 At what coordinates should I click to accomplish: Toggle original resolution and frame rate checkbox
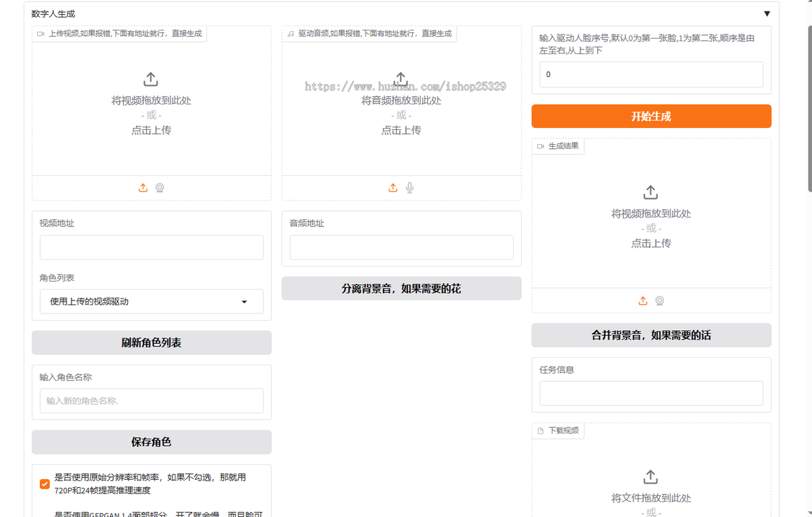point(45,484)
